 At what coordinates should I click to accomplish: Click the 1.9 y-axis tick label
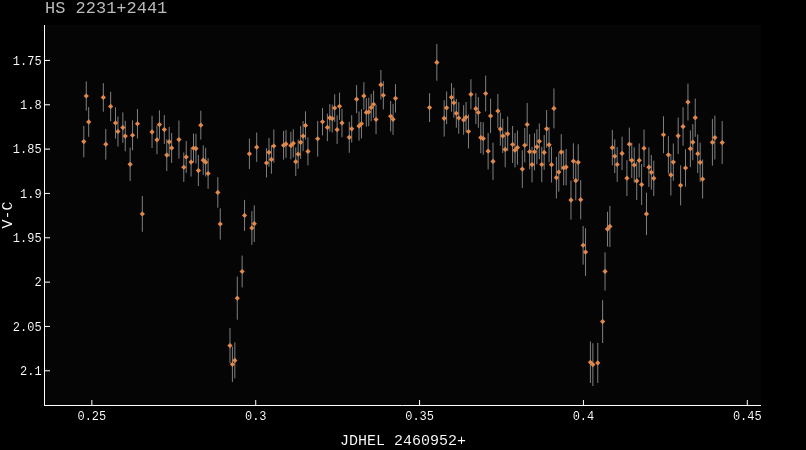coord(28,194)
